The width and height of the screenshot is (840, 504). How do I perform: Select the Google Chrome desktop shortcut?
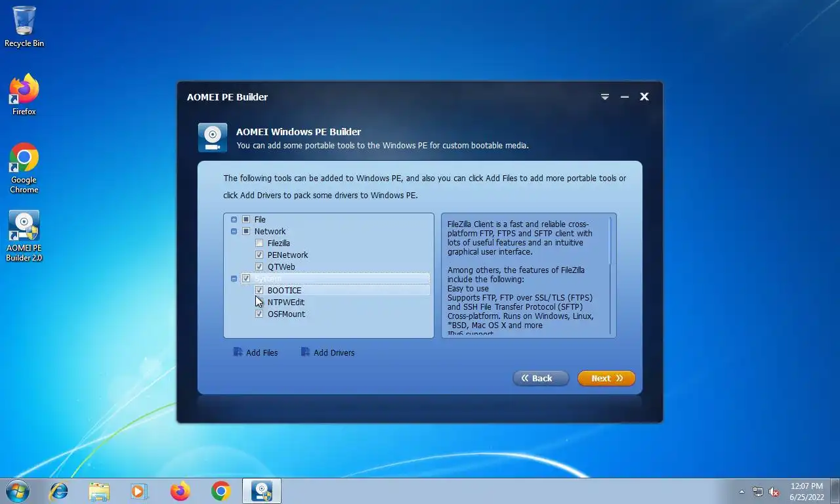click(24, 168)
